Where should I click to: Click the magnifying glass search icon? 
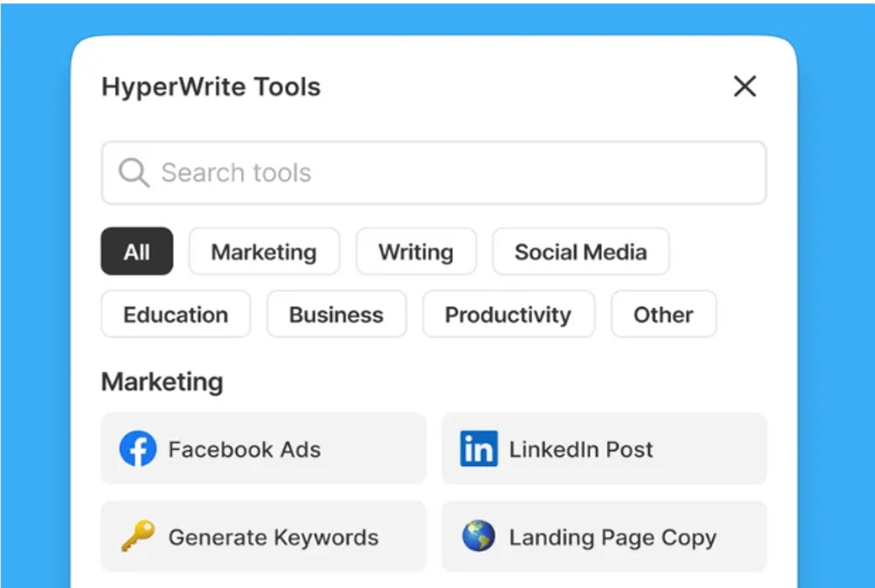[134, 173]
